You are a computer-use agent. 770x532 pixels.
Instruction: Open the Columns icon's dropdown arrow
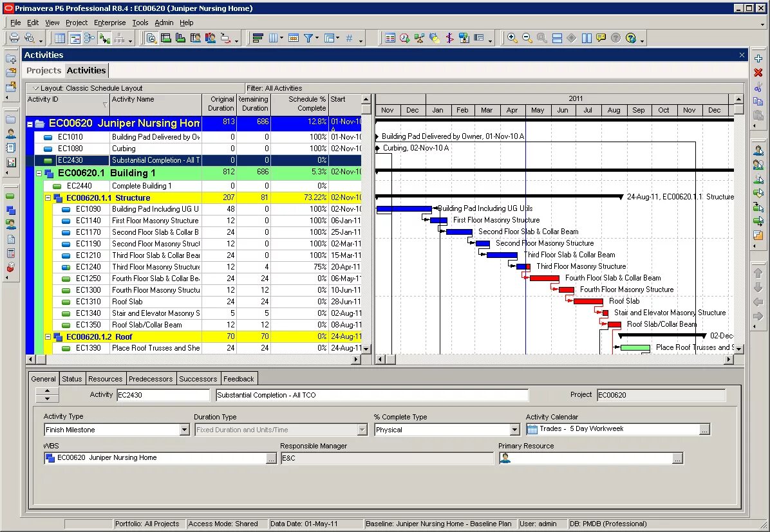click(281, 39)
